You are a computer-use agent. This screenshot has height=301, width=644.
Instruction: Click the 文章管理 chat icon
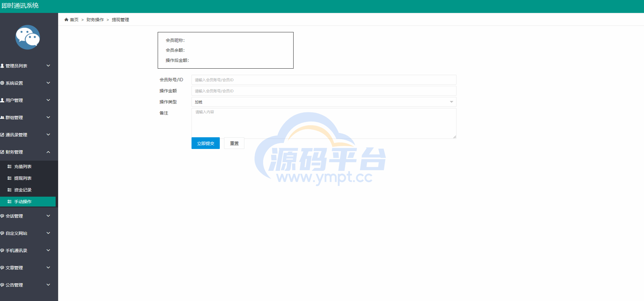(2, 268)
